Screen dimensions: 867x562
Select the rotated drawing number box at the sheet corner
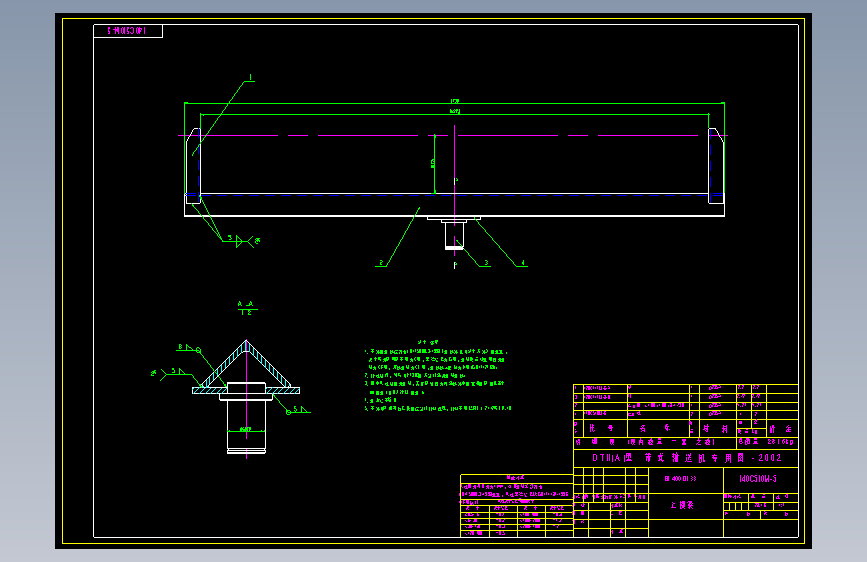point(128,31)
